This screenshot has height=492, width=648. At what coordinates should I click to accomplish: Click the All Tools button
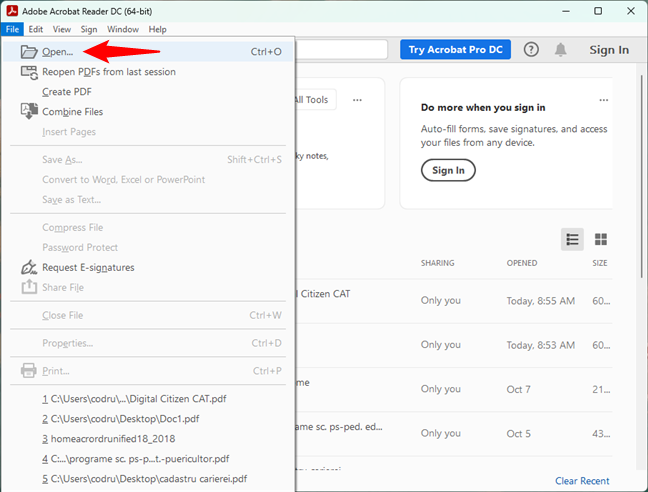click(315, 100)
